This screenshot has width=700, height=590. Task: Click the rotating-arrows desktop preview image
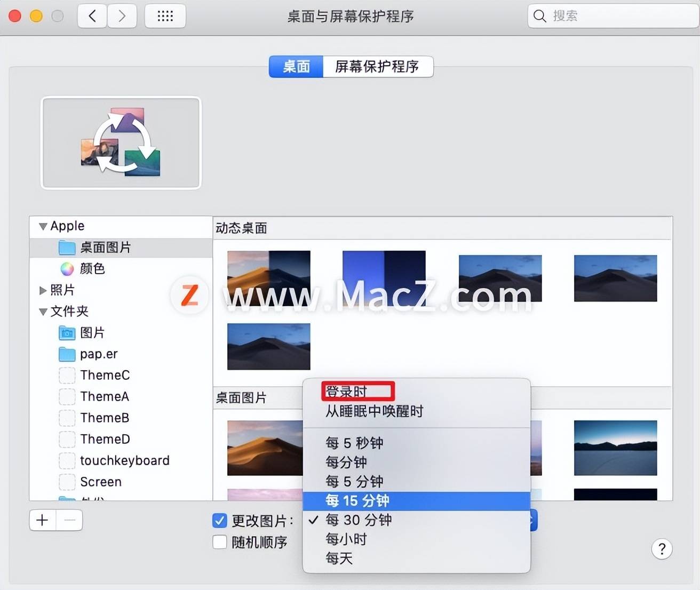coord(121,142)
